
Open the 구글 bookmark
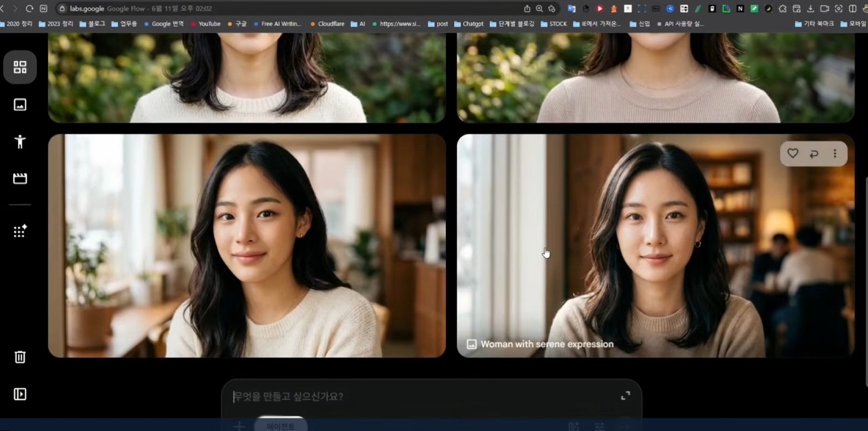(237, 24)
